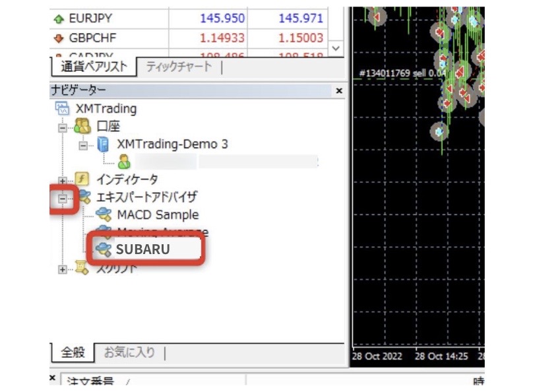Select XMTrading-Demo 3 server entry
This screenshot has width=533, height=392.
pos(172,144)
